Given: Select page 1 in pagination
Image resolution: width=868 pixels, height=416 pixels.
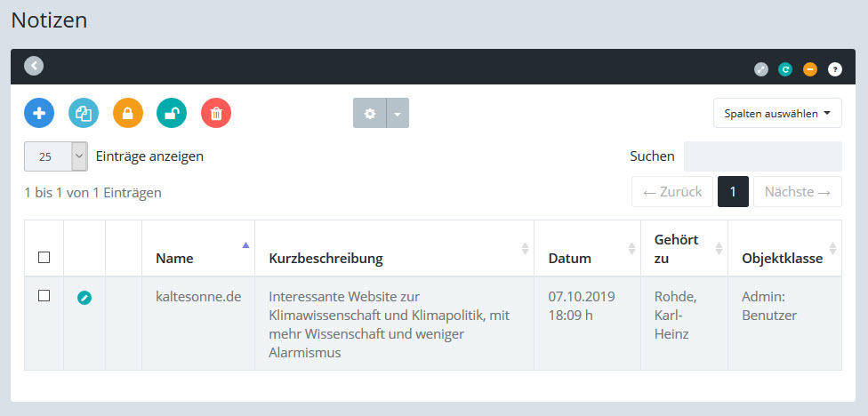Looking at the screenshot, I should pyautogui.click(x=733, y=191).
